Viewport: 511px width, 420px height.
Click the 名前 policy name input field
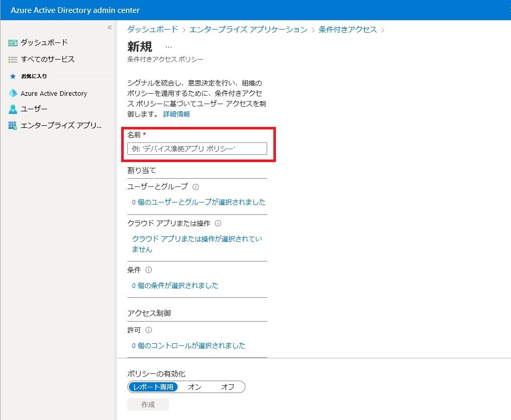[197, 149]
